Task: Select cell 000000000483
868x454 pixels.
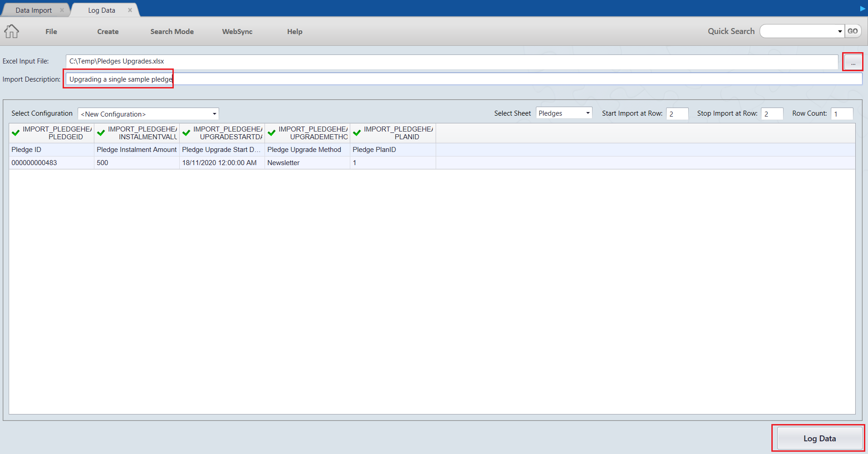Action: 51,163
